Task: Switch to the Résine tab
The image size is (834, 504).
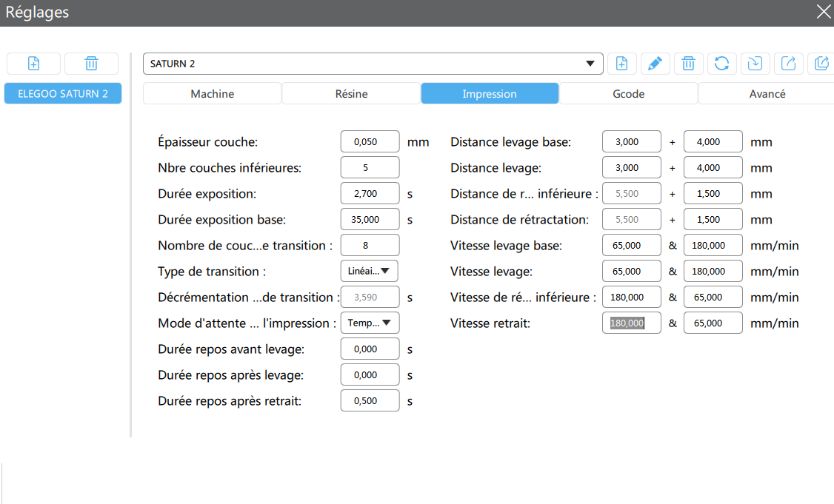Action: 351,94
